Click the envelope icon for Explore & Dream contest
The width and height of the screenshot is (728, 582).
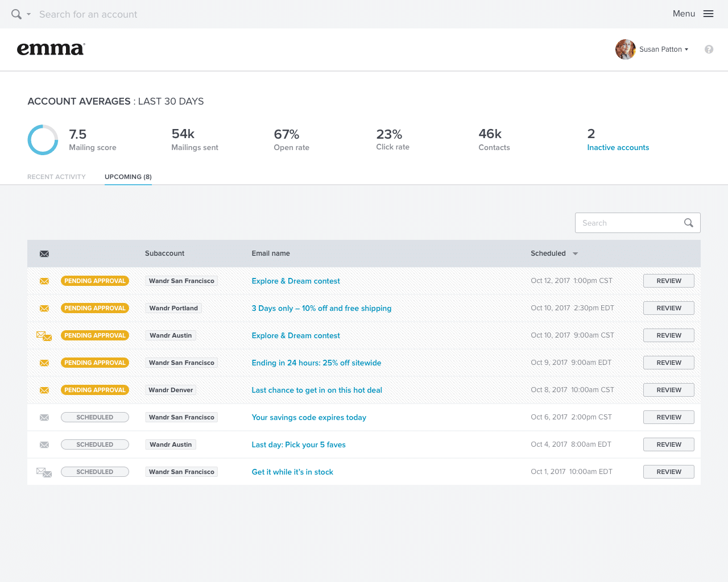click(x=44, y=281)
